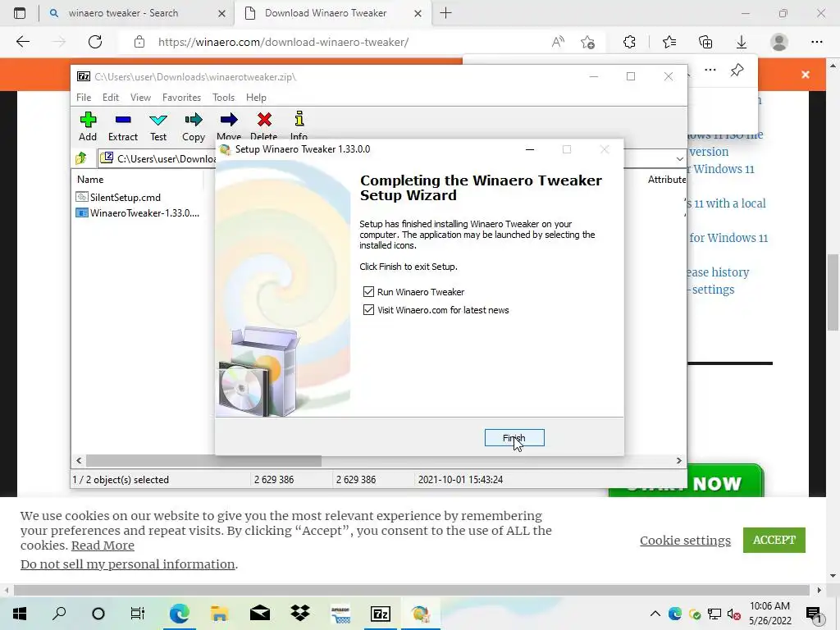
Task: Close the orange banner
Action: pyautogui.click(x=806, y=75)
